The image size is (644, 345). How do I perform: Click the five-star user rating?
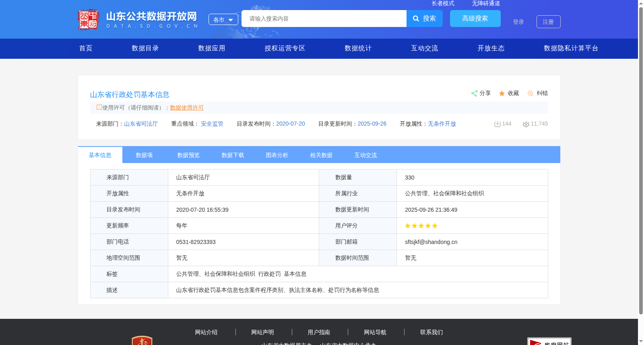click(x=421, y=226)
